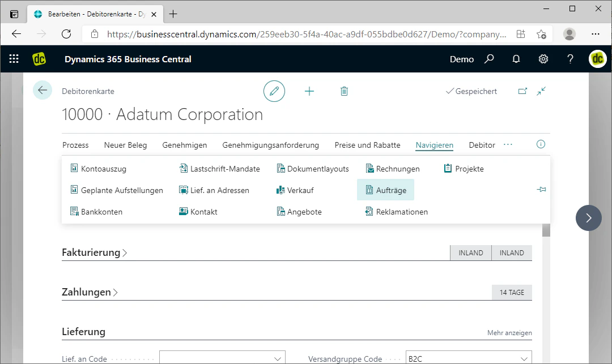Delete the record with trash icon

point(344,91)
